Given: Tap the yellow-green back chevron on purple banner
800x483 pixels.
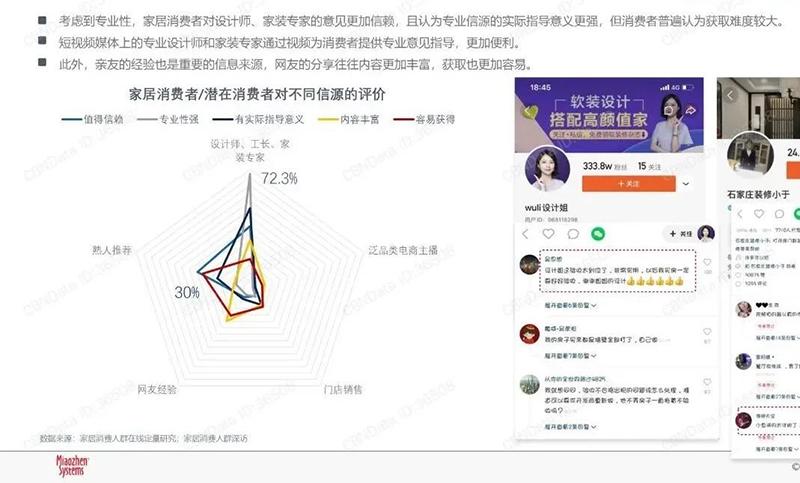Looking at the screenshot, I should point(530,111).
